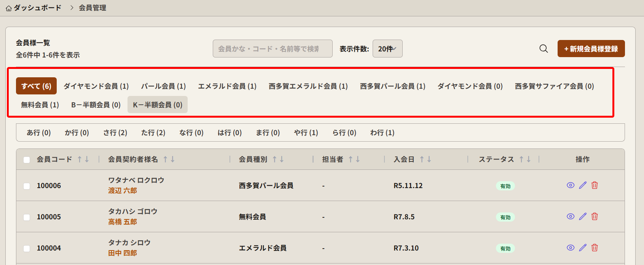Screen dimensions: 644x265
Task: Select the ダイヤモンド会員 (1) filter tab
Action: pyautogui.click(x=96, y=86)
